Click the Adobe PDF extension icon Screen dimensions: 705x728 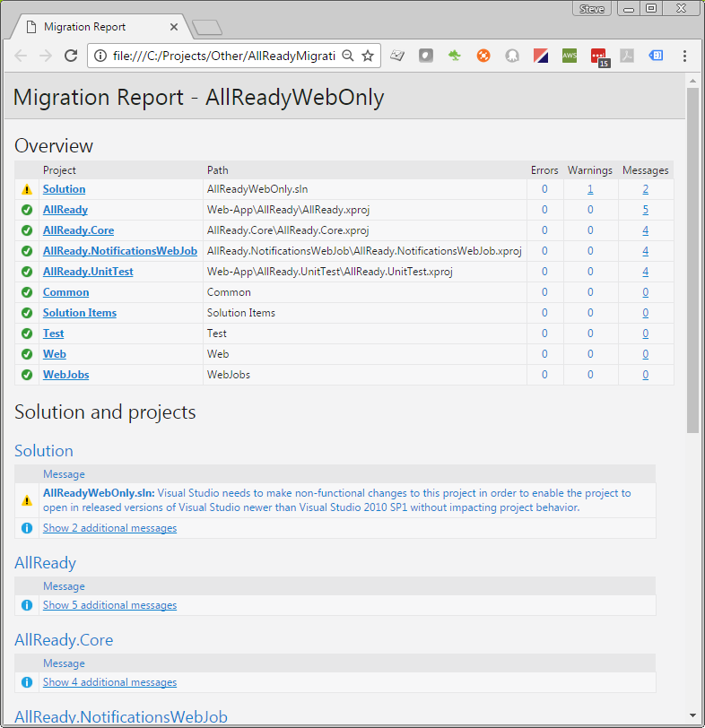click(x=628, y=56)
